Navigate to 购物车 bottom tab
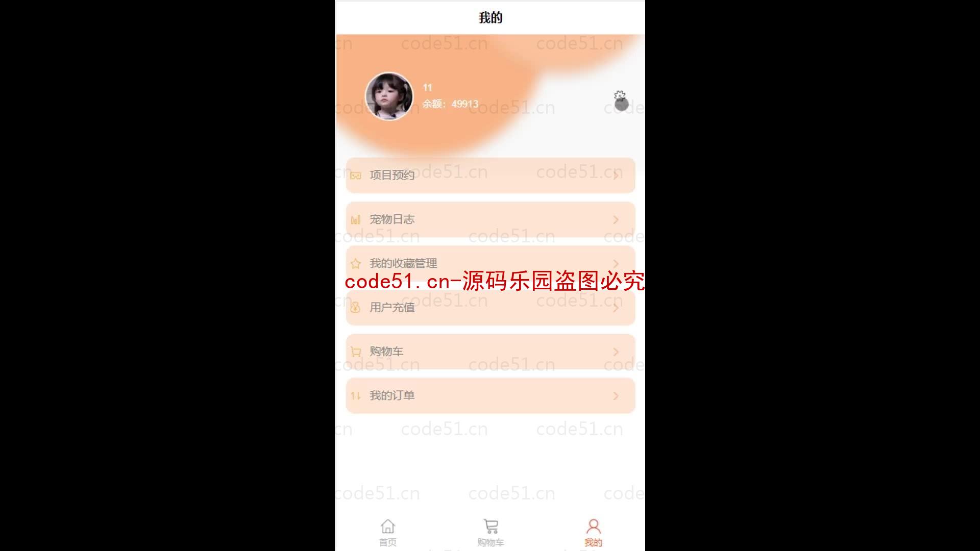 coord(491,532)
